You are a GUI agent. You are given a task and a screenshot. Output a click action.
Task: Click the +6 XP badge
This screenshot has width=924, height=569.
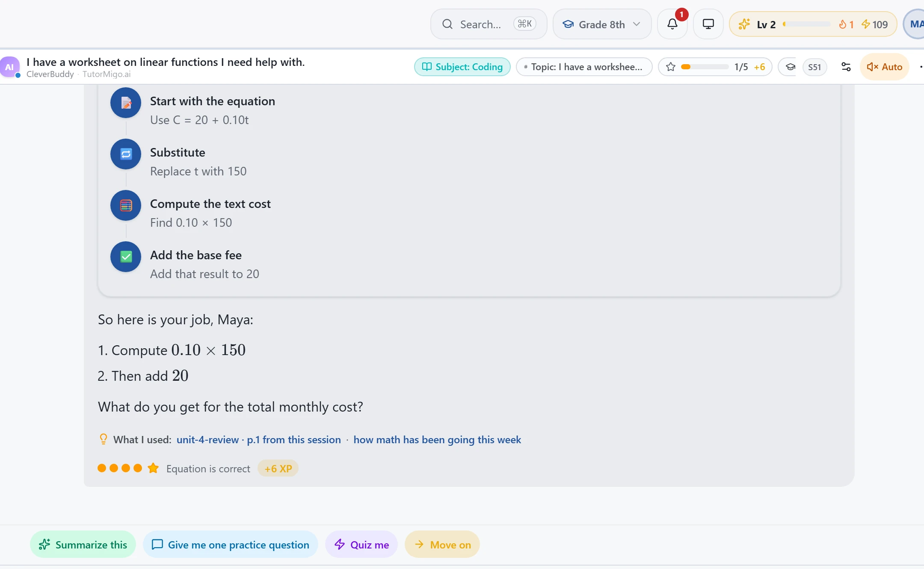(278, 468)
